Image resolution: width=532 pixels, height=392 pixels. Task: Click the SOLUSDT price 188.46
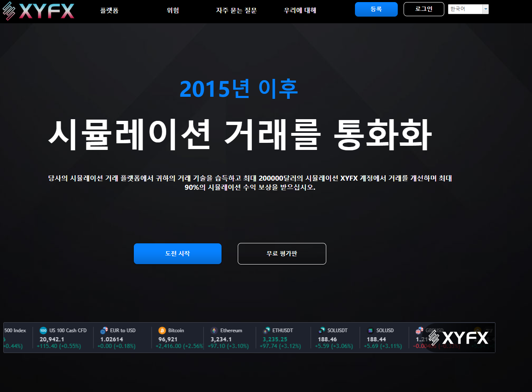point(328,339)
